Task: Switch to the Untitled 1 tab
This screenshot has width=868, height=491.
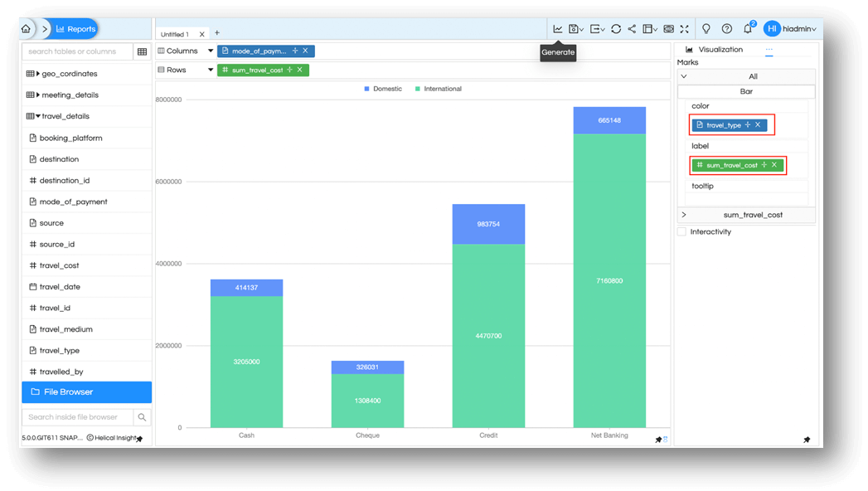Action: tap(174, 34)
